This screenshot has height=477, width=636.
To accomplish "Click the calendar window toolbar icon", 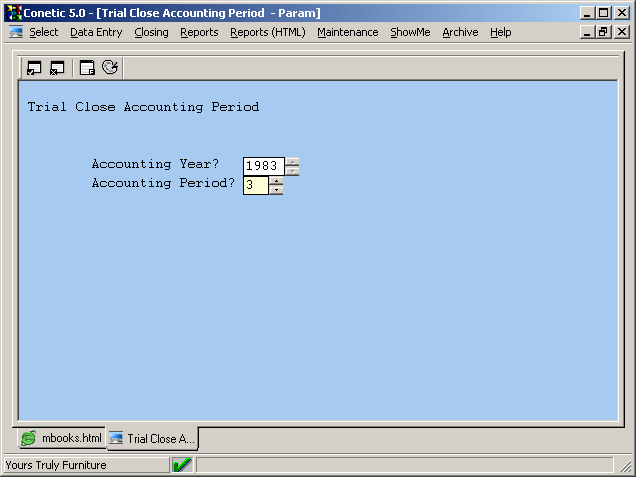I will click(88, 68).
